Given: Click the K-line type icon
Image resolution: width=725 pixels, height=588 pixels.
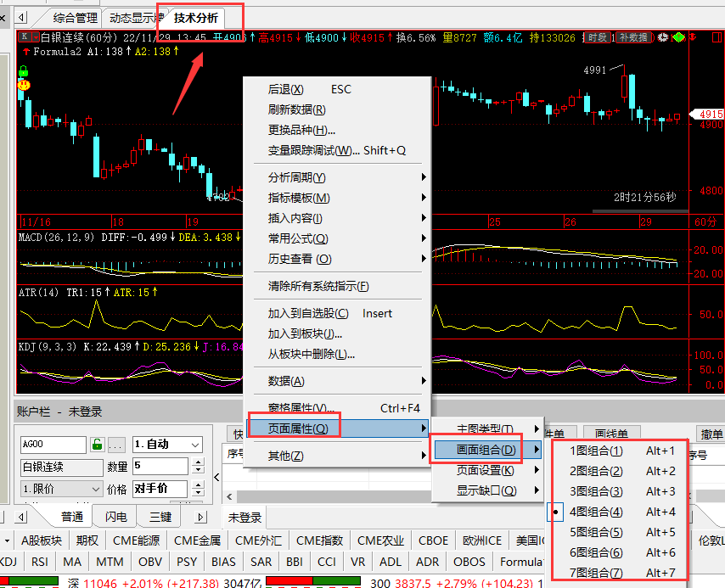Looking at the screenshot, I should pos(25,37).
